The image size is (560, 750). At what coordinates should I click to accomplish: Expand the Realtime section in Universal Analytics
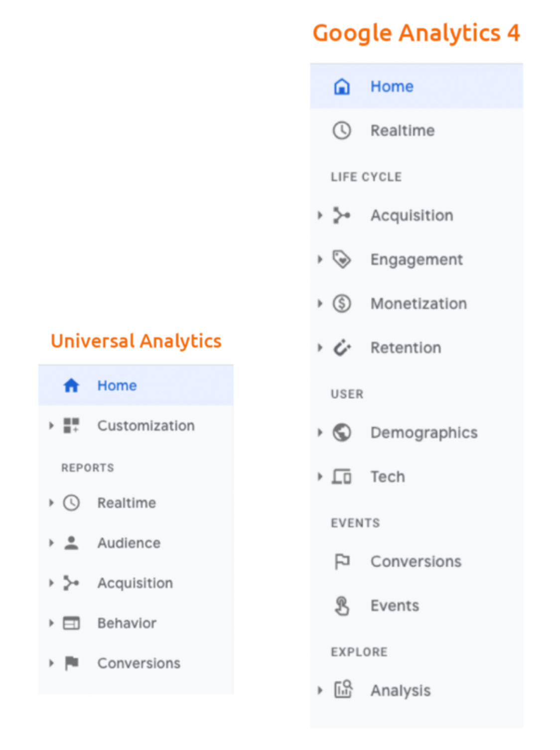point(51,503)
